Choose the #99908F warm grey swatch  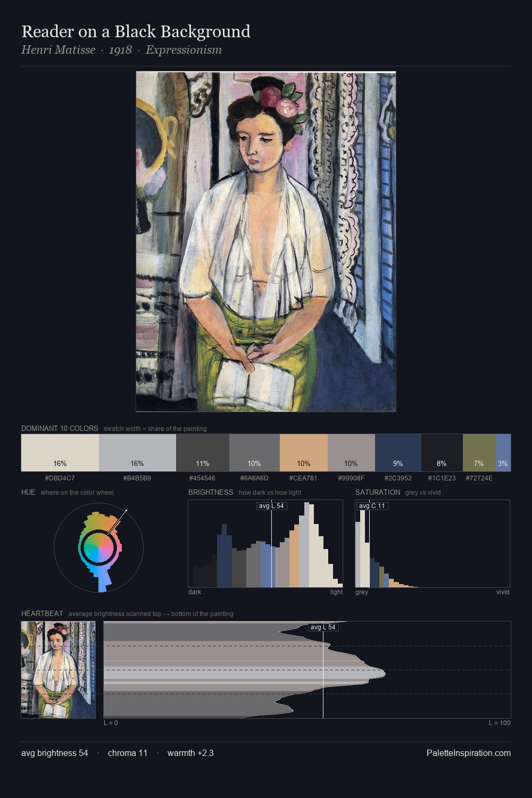pos(351,453)
